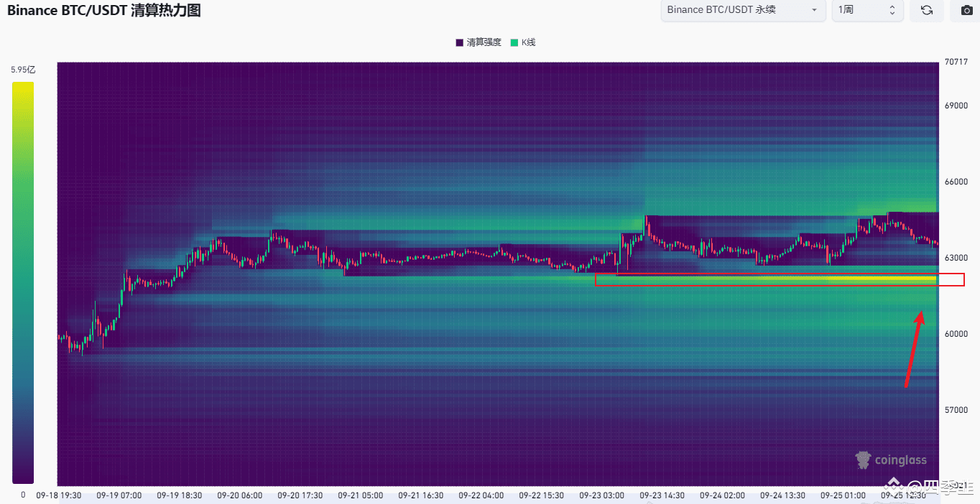Click the refresh chart icon
The image size is (980, 504).
click(926, 11)
